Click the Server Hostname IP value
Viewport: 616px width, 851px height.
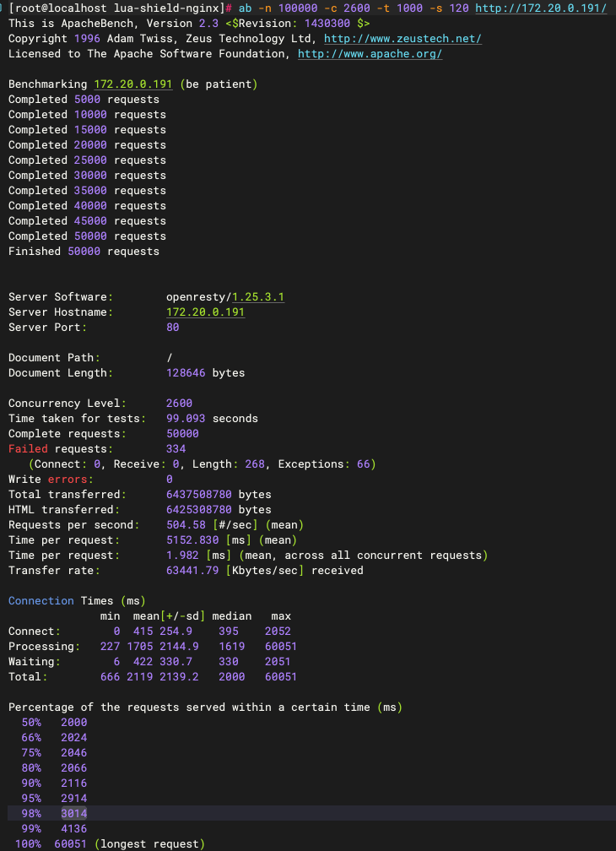click(205, 312)
